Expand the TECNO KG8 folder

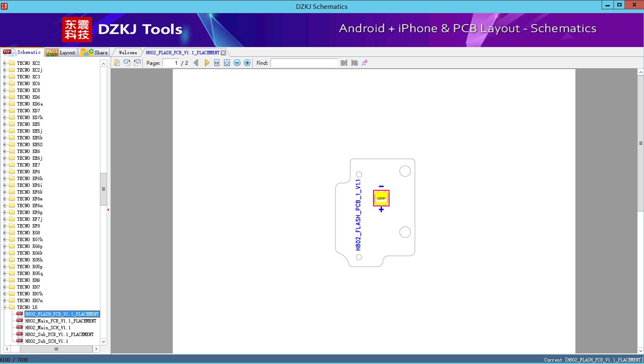5,233
